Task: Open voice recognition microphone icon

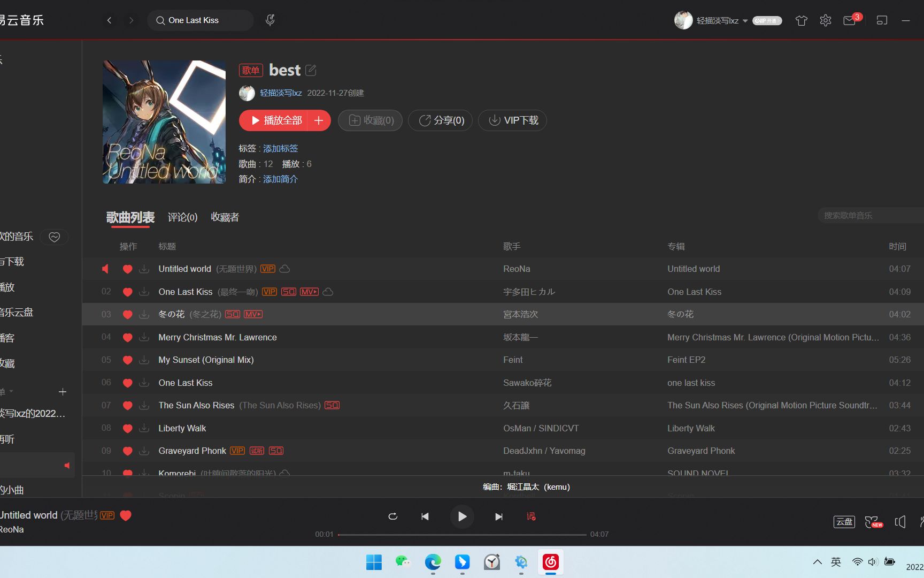Action: [x=270, y=20]
